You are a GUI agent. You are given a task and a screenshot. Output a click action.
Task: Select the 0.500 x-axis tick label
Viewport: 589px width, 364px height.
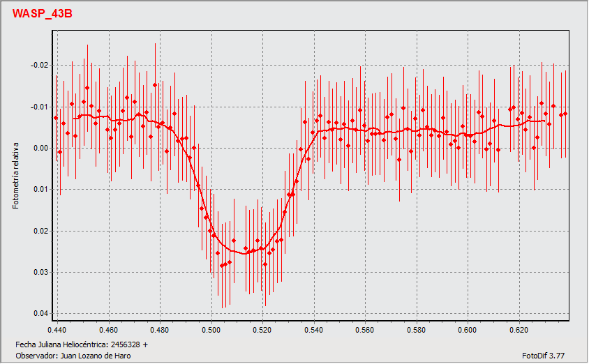click(x=211, y=328)
